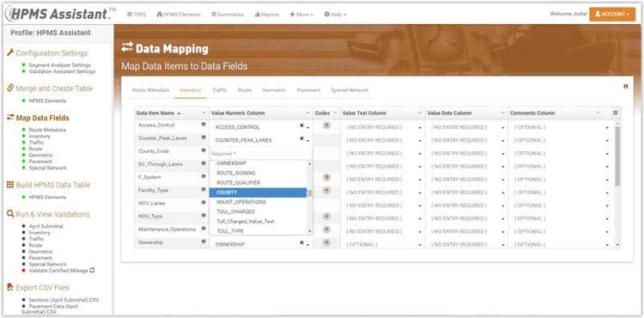Image resolution: width=644 pixels, height=318 pixels.
Task: Click the info icon for Facility_Type
Action: coord(204,189)
